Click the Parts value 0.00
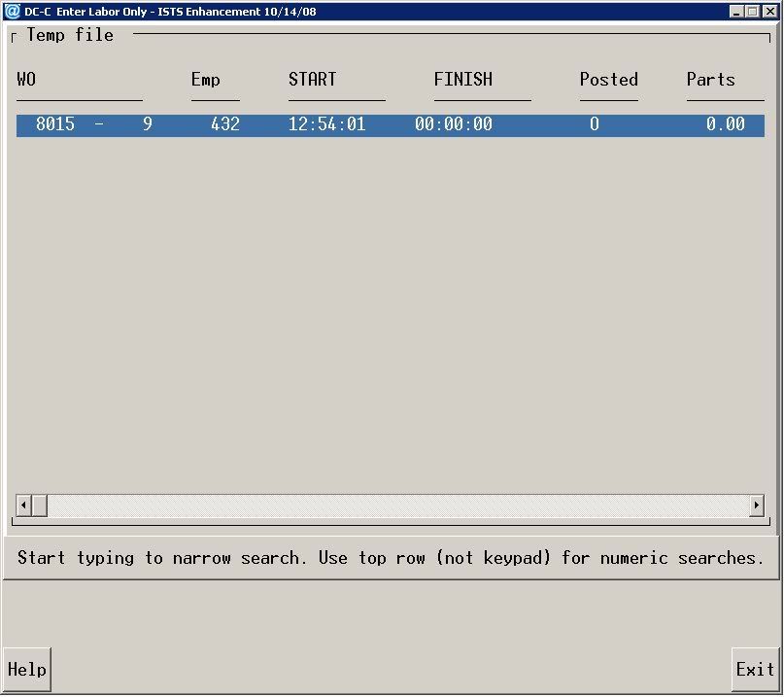This screenshot has width=784, height=697. tap(726, 124)
